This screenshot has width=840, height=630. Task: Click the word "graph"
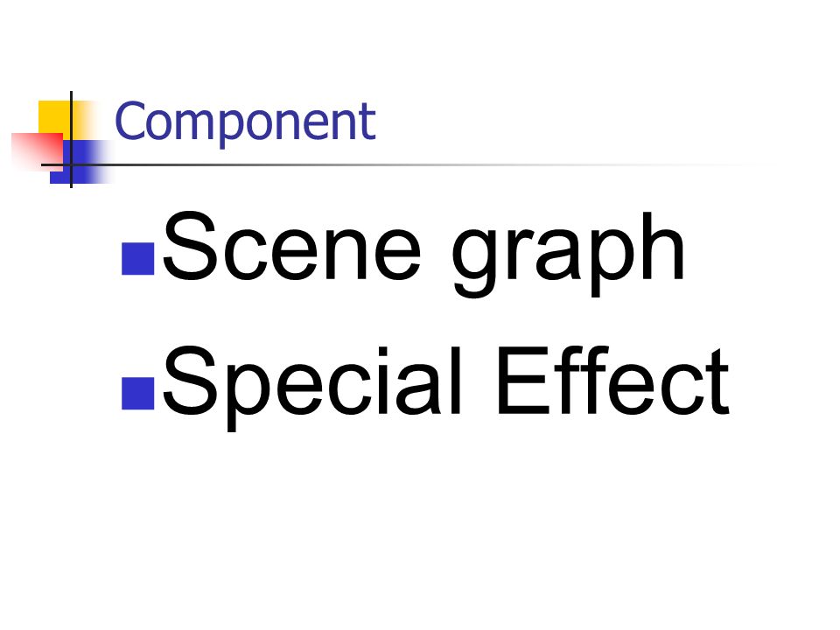click(569, 254)
